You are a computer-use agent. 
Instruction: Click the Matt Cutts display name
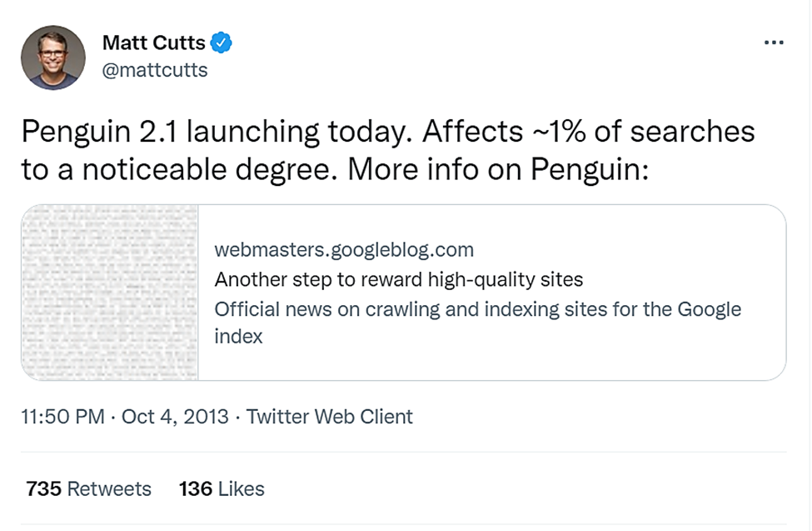[153, 43]
